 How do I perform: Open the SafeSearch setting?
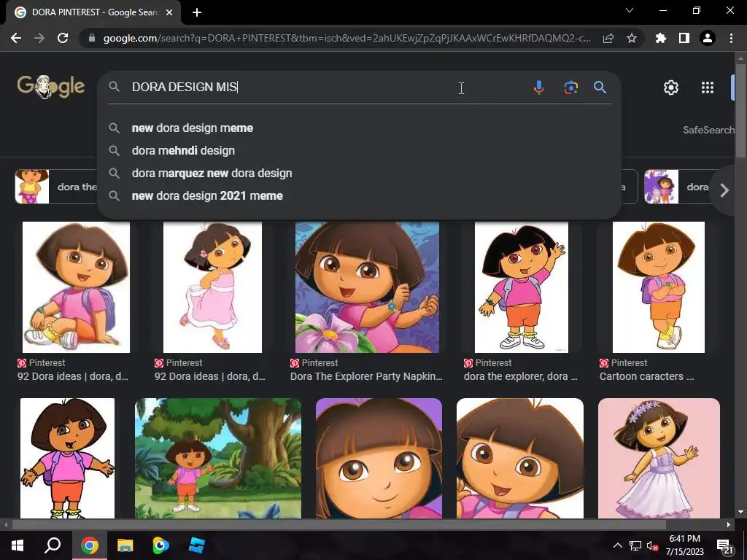pyautogui.click(x=709, y=130)
